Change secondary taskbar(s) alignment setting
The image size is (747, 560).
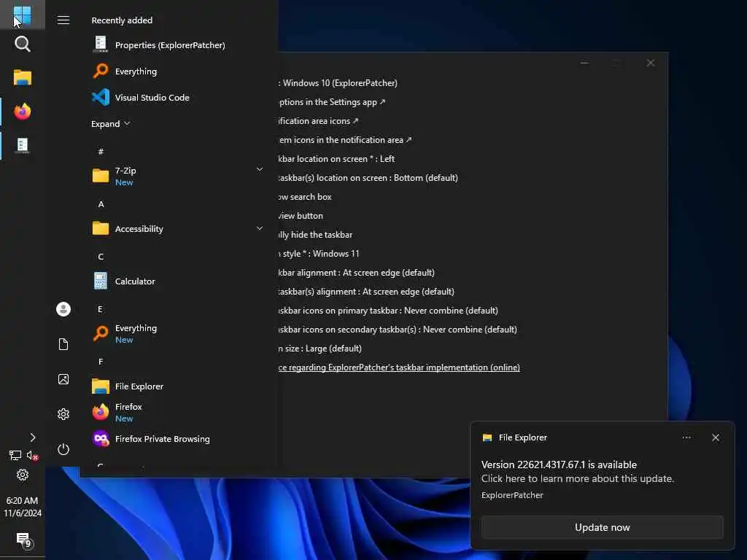point(367,292)
